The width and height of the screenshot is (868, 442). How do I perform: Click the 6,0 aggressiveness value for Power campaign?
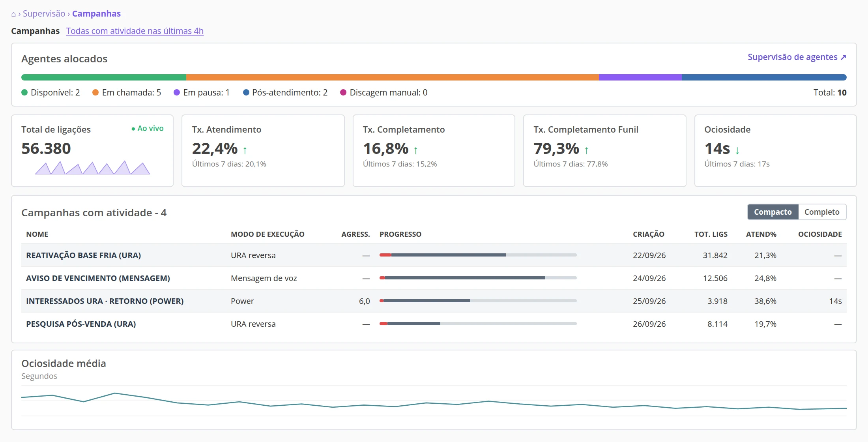(364, 301)
